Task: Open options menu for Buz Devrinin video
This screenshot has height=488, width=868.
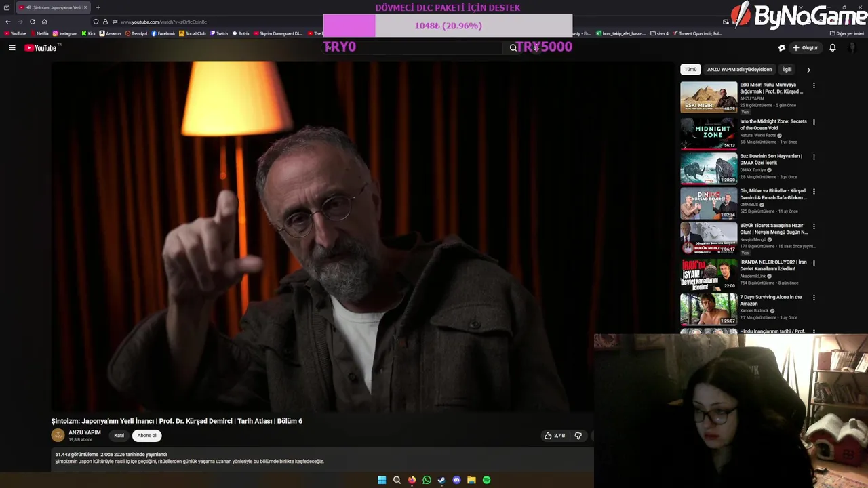Action: pos(814,157)
